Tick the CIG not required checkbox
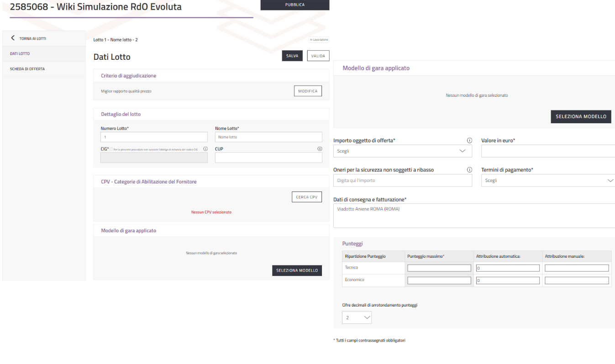This screenshot has width=615, height=364. tap(111, 149)
